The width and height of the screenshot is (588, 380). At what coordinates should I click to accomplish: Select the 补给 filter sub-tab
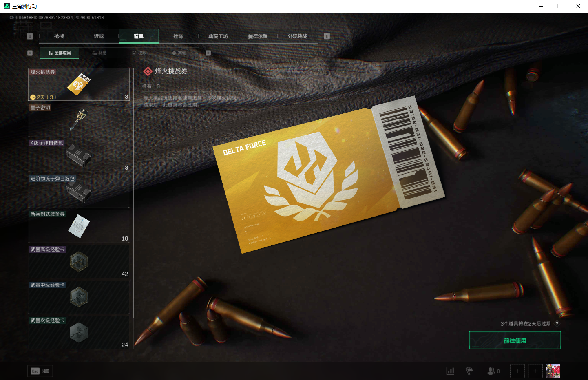pyautogui.click(x=99, y=53)
